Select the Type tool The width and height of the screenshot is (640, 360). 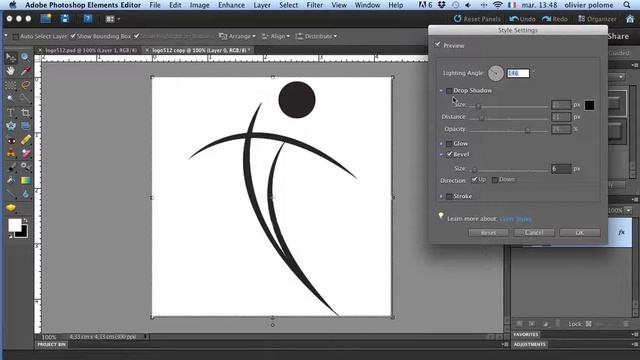[11, 112]
